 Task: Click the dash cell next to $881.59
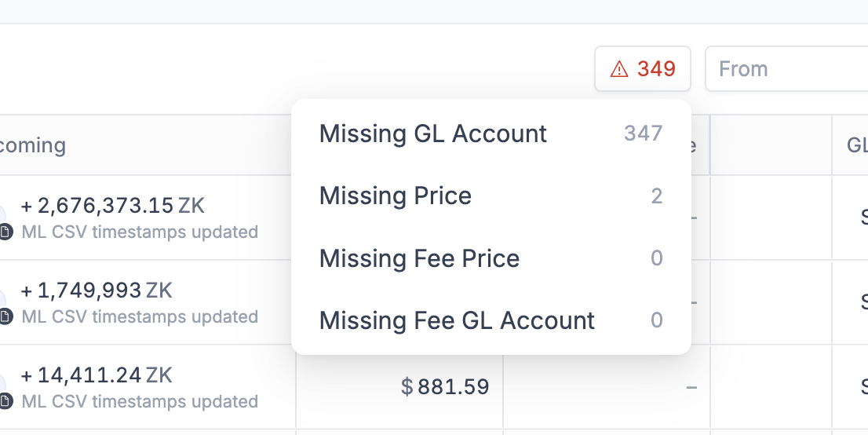691,386
